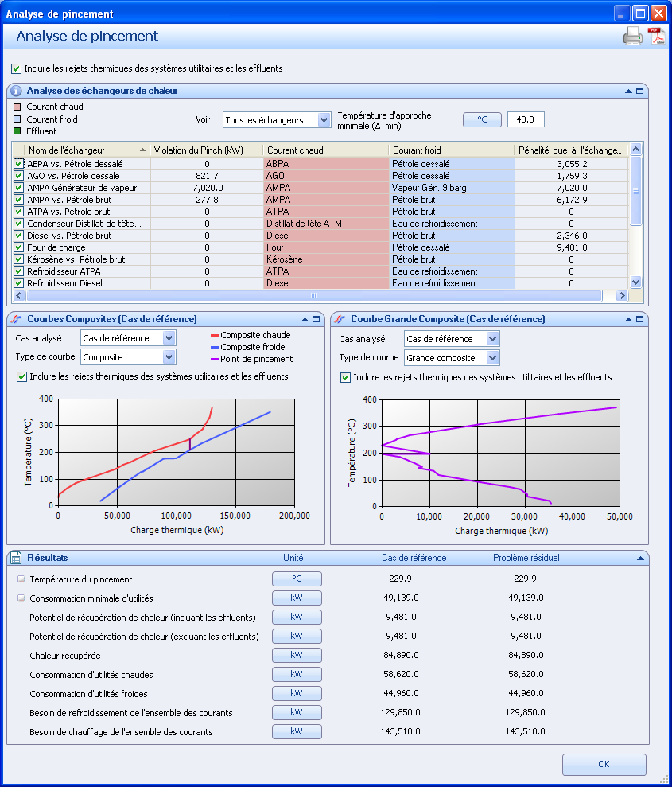Maximize the Analyse des échangeurs de chaleur panel
The width and height of the screenshot is (672, 787).
click(x=639, y=91)
